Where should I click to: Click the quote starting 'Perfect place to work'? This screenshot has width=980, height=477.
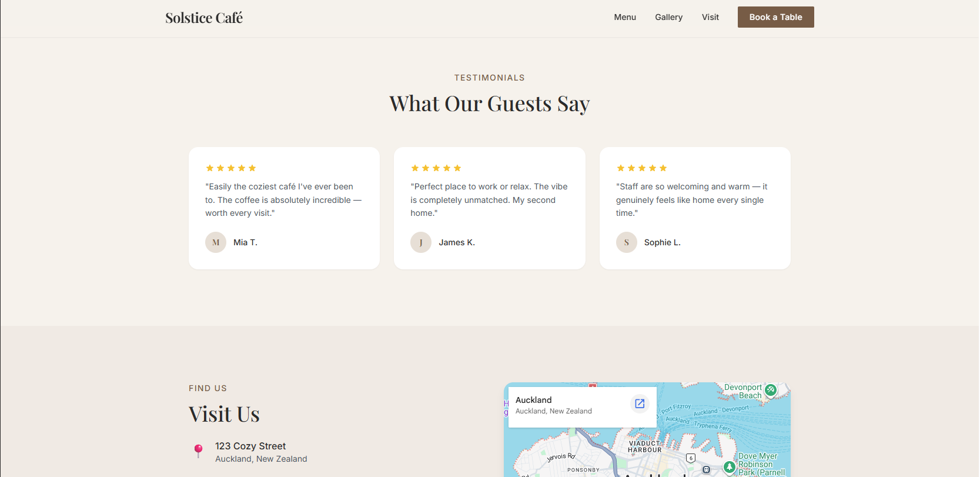click(489, 200)
